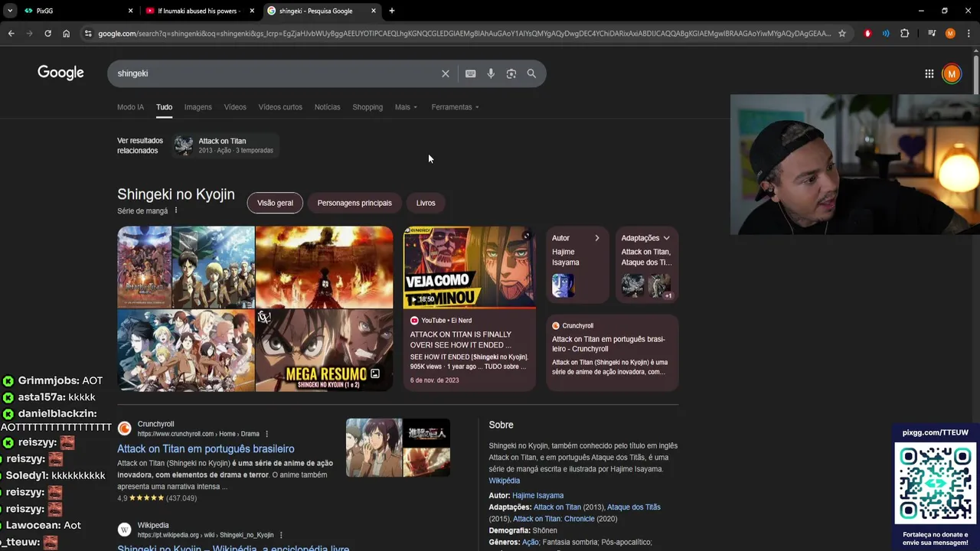Expand the Autor card arrow
This screenshot has height=551, width=980.
tap(597, 238)
